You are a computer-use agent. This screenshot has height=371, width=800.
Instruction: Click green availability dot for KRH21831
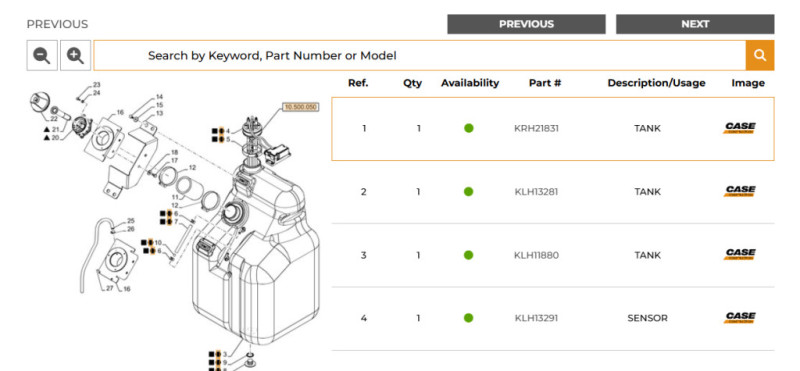tap(469, 128)
